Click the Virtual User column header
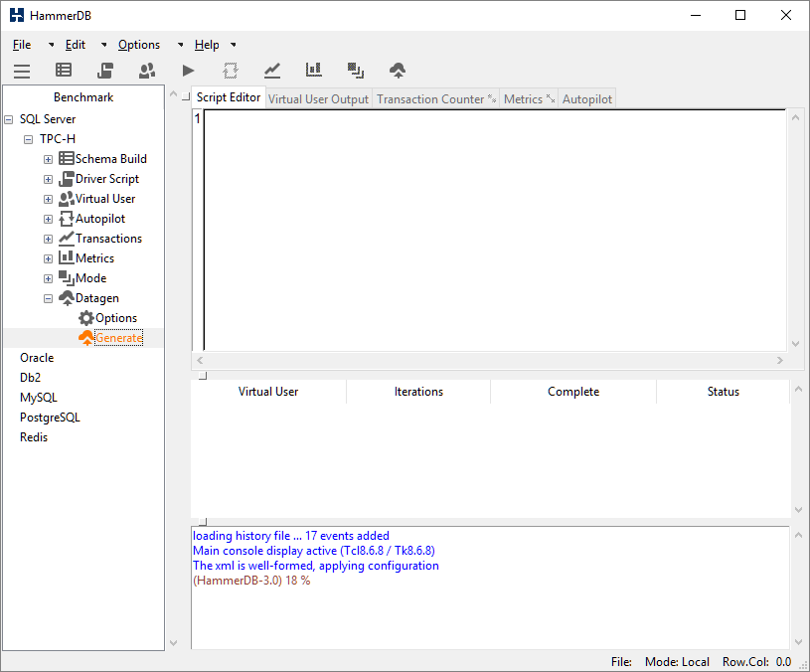This screenshot has height=672, width=810. click(x=268, y=392)
